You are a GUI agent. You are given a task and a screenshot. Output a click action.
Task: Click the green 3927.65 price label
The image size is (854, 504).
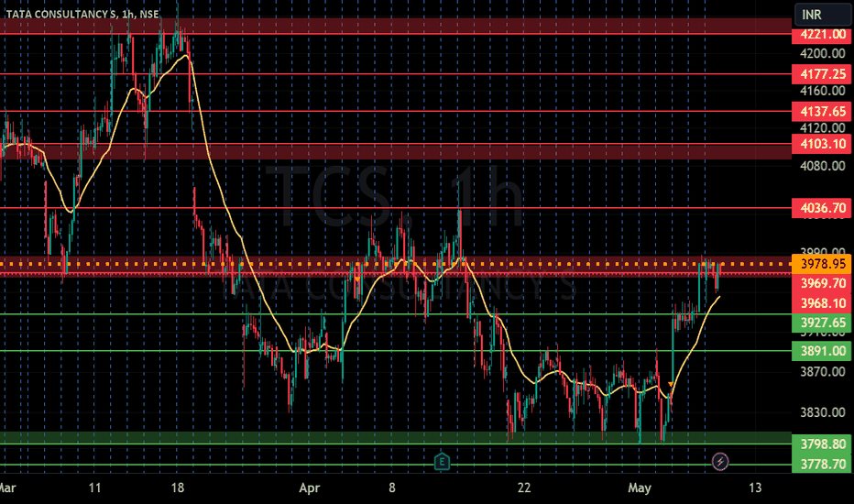pos(823,323)
